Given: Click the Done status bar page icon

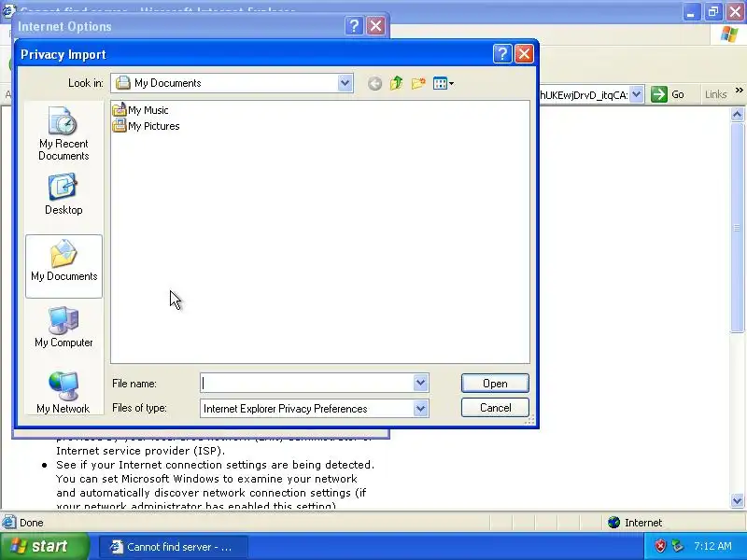Looking at the screenshot, I should 8,523.
